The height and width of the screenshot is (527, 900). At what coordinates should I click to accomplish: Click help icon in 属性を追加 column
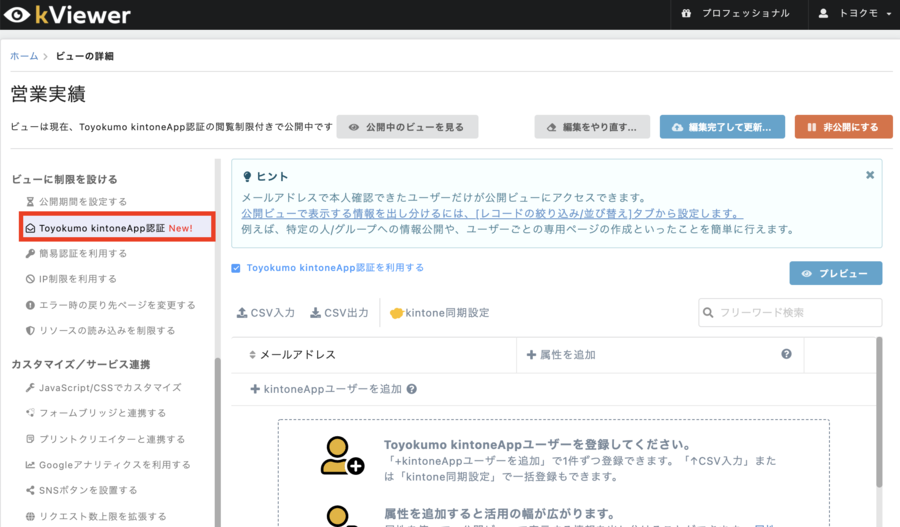pyautogui.click(x=786, y=354)
